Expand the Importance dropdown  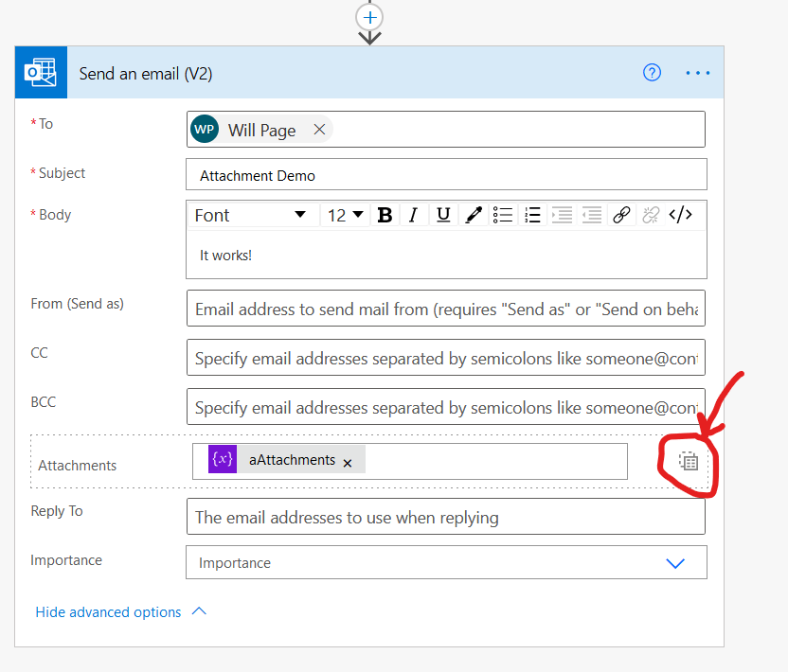(x=674, y=562)
